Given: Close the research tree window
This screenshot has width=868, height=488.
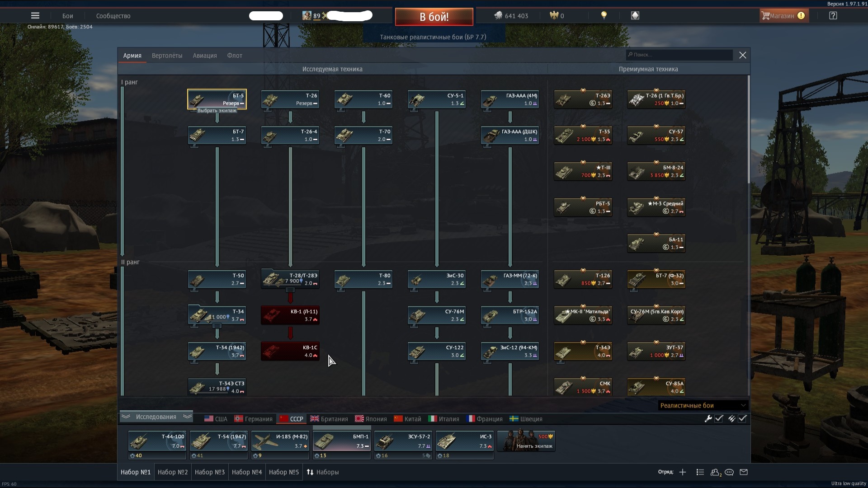Looking at the screenshot, I should (742, 55).
